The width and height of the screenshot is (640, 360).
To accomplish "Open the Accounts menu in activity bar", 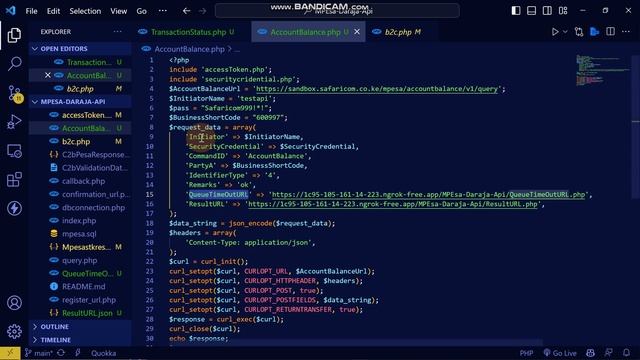I will 14,303.
